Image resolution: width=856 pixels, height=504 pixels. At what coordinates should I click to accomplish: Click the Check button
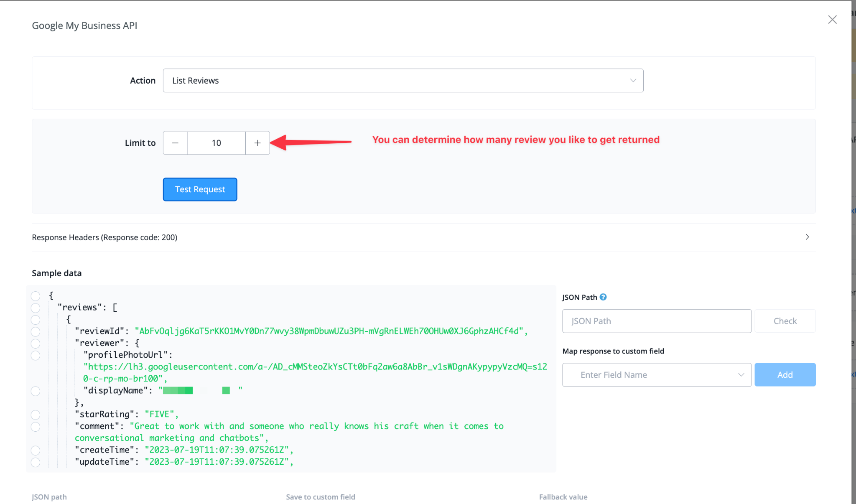pos(785,321)
